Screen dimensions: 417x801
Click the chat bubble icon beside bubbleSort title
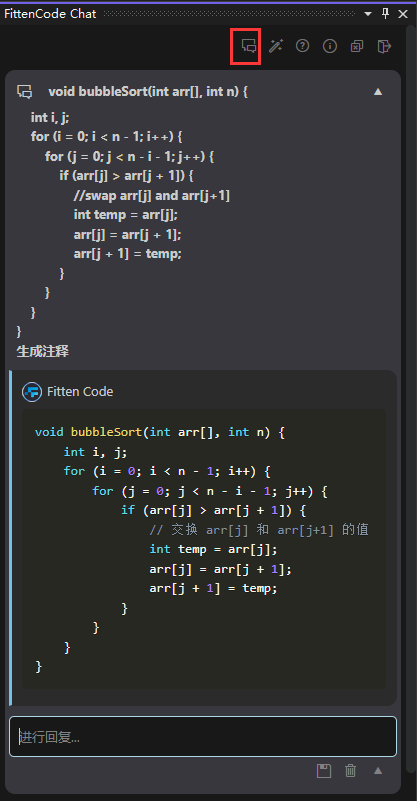(25, 92)
